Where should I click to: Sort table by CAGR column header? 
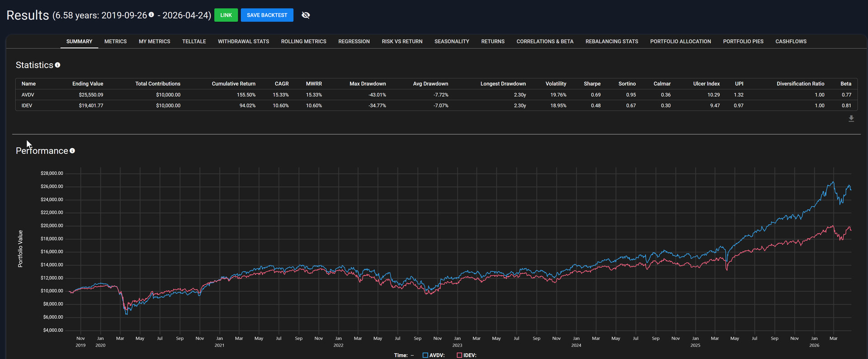click(282, 84)
